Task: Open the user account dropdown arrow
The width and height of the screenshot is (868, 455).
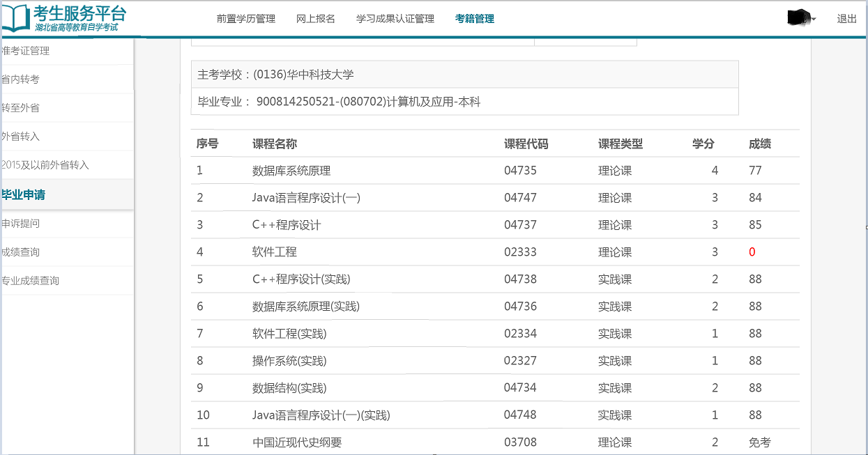Action: tap(814, 20)
